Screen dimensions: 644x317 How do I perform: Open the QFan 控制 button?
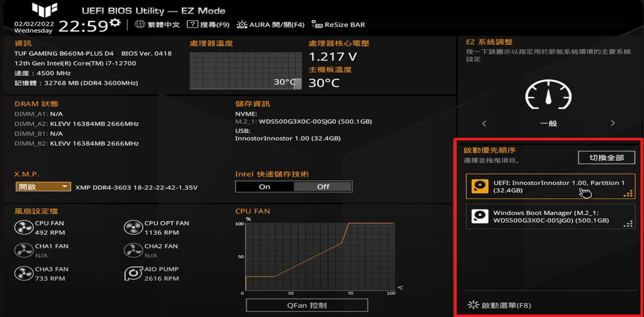(307, 305)
